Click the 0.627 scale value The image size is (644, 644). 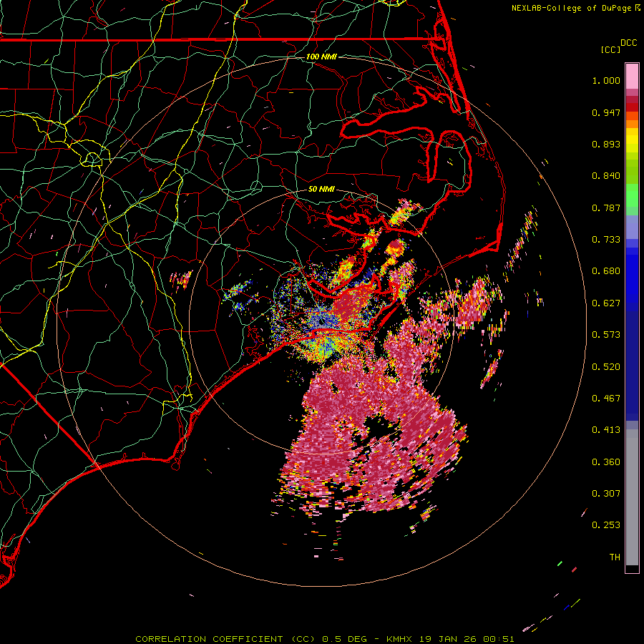pyautogui.click(x=606, y=303)
